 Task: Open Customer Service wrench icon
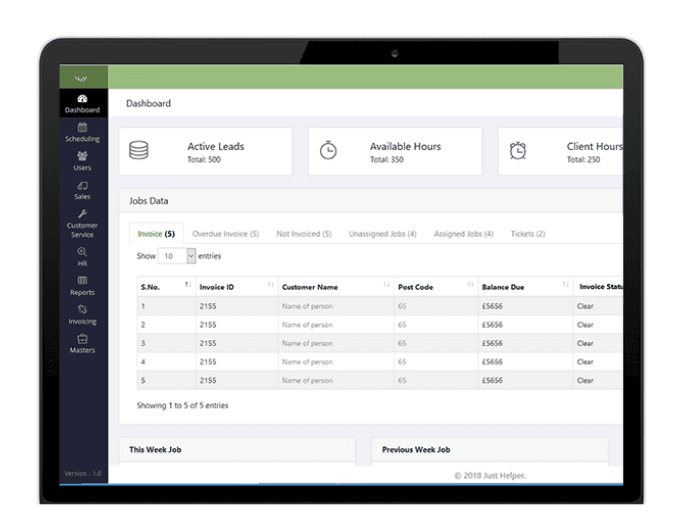tap(82, 214)
